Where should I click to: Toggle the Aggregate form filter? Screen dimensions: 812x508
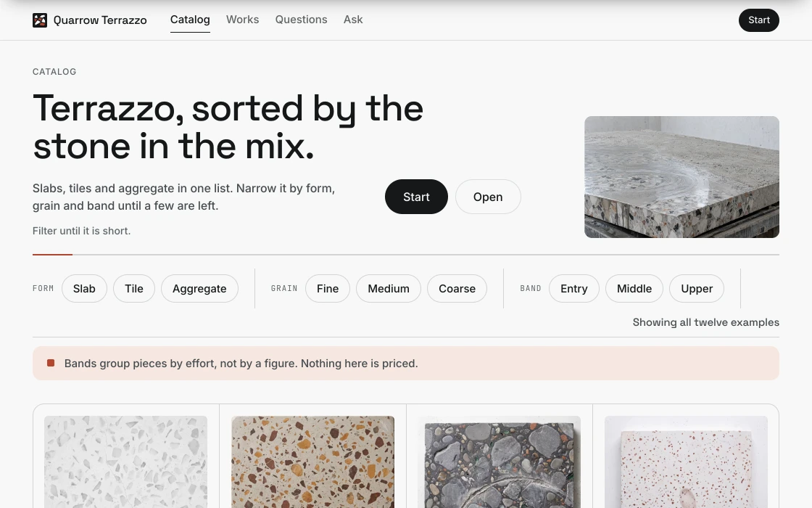[199, 289]
